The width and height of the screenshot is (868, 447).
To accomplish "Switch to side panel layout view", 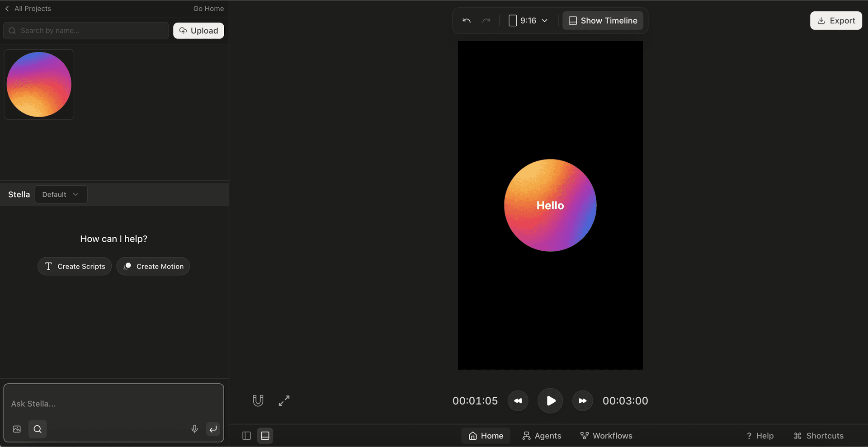I will tap(246, 435).
